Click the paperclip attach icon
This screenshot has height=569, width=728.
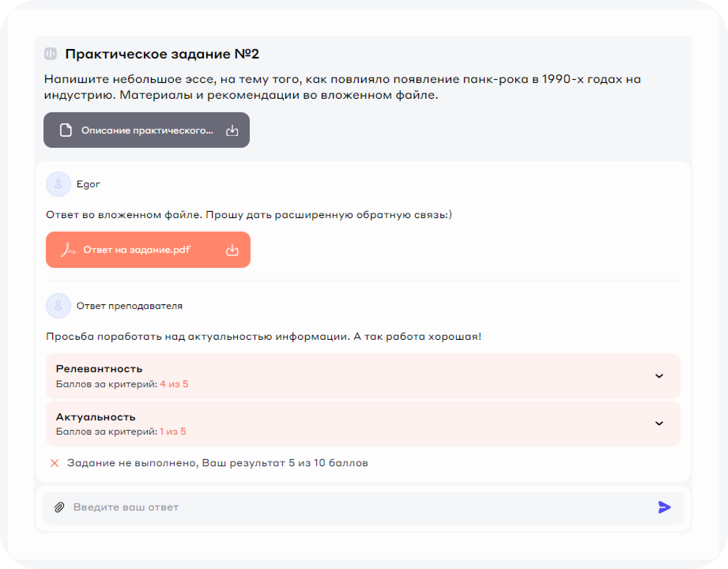point(59,507)
